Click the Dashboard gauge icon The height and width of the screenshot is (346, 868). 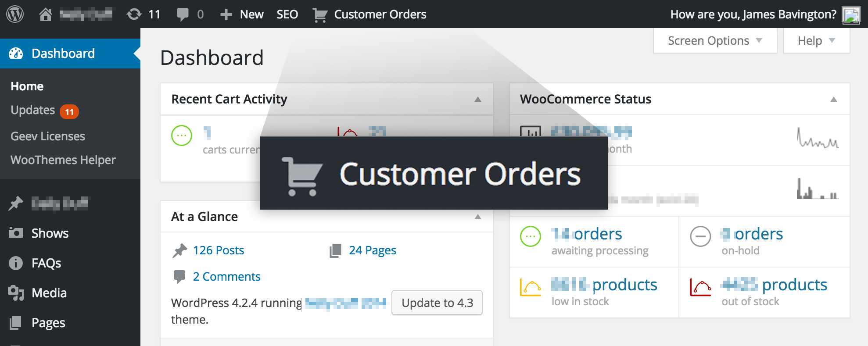click(16, 54)
